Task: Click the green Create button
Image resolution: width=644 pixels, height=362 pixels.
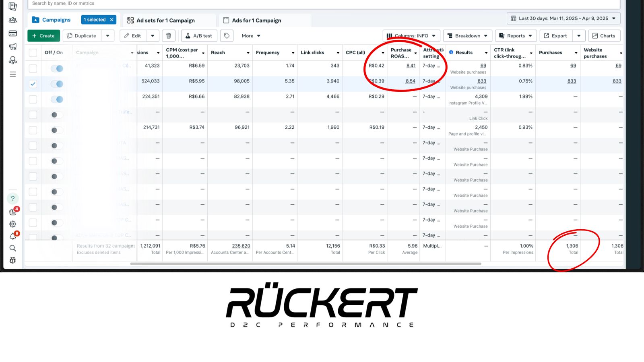Action: (43, 36)
